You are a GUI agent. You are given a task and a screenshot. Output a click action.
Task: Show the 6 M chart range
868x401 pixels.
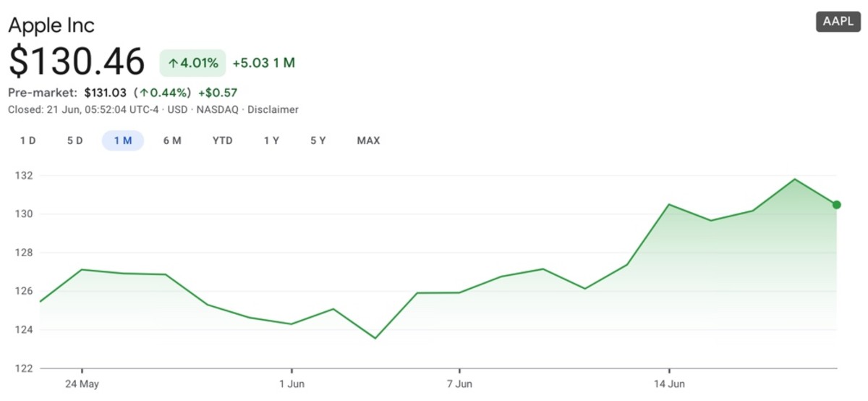pyautogui.click(x=172, y=140)
